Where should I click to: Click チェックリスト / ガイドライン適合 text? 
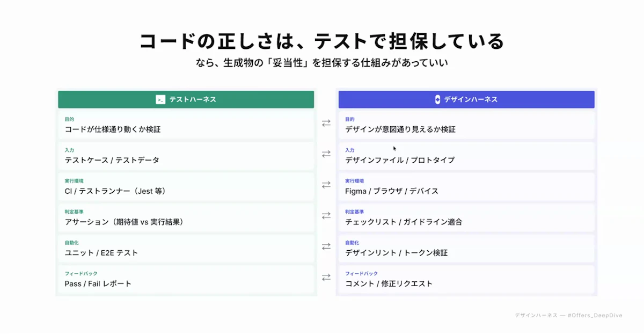(x=404, y=222)
